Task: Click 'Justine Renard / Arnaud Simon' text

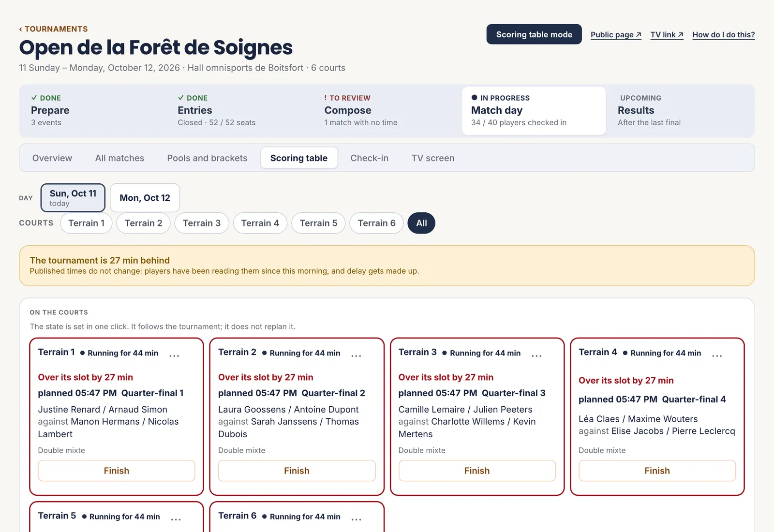Action: click(x=103, y=410)
